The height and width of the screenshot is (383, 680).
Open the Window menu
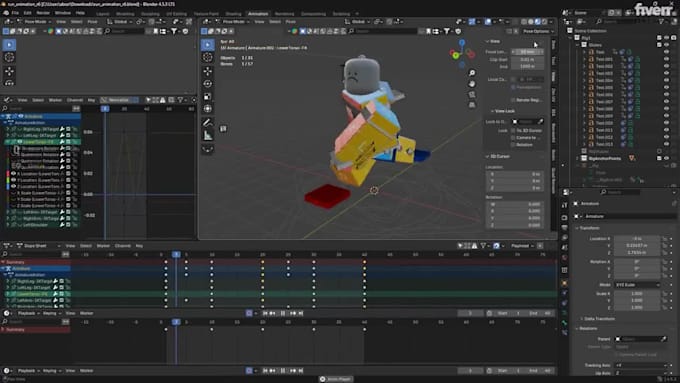point(62,13)
